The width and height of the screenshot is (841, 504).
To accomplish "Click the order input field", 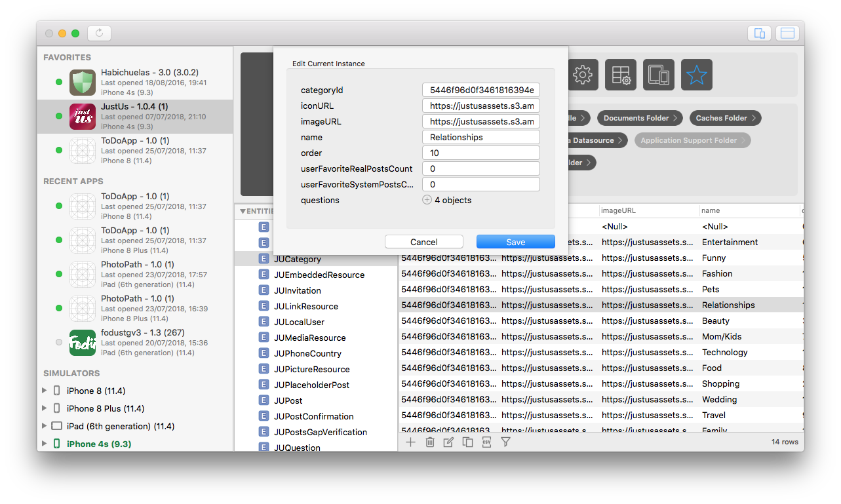I will pyautogui.click(x=480, y=153).
